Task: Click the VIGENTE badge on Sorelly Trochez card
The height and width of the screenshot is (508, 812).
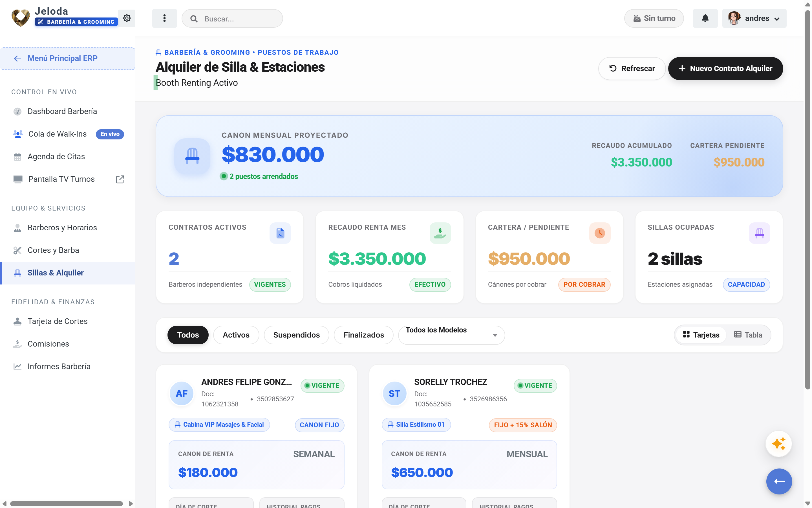Action: point(535,386)
